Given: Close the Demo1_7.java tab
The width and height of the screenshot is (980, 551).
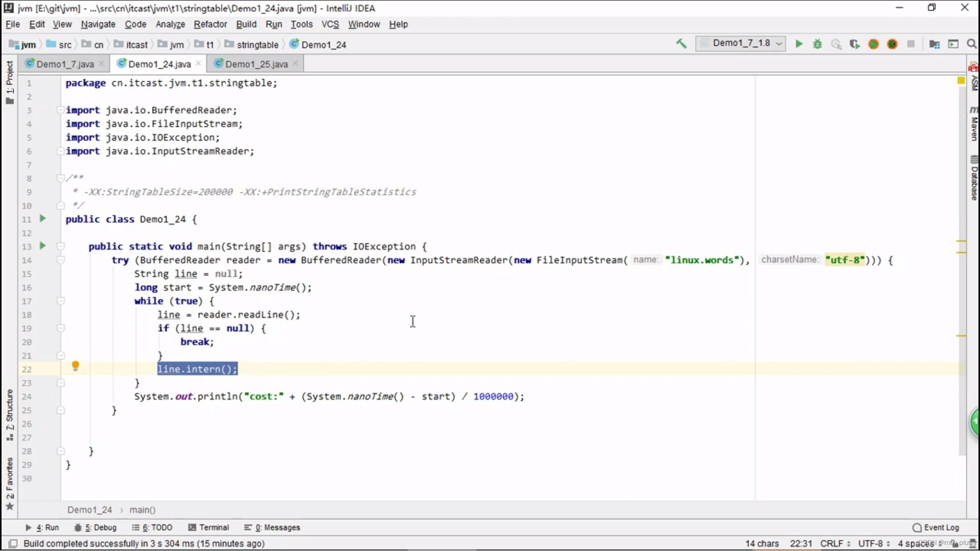Looking at the screenshot, I should pos(102,63).
